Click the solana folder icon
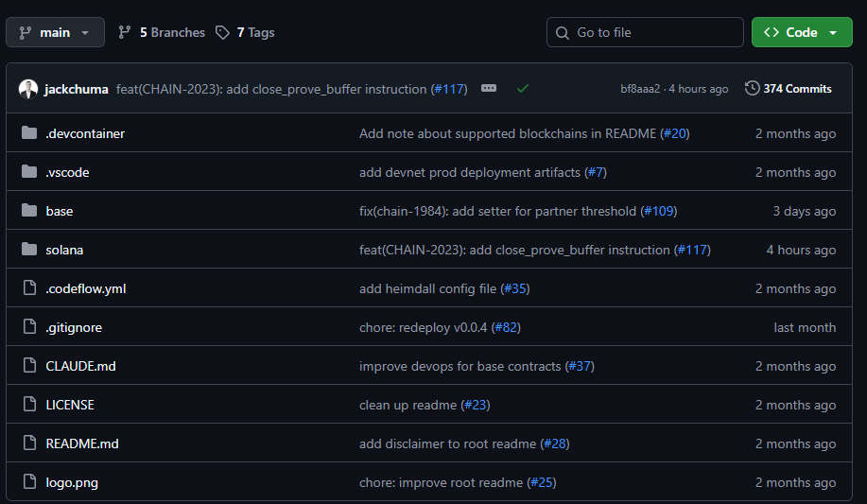This screenshot has height=504, width=867. coord(29,250)
